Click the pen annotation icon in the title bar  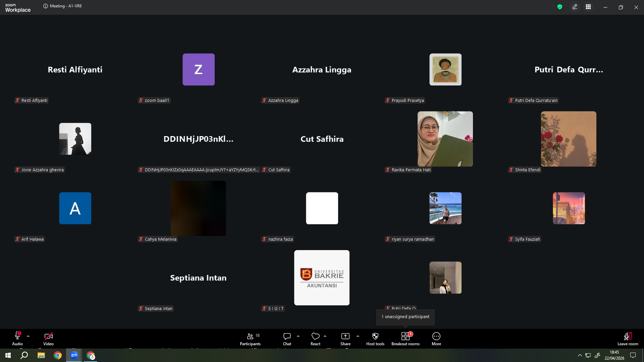575,7
